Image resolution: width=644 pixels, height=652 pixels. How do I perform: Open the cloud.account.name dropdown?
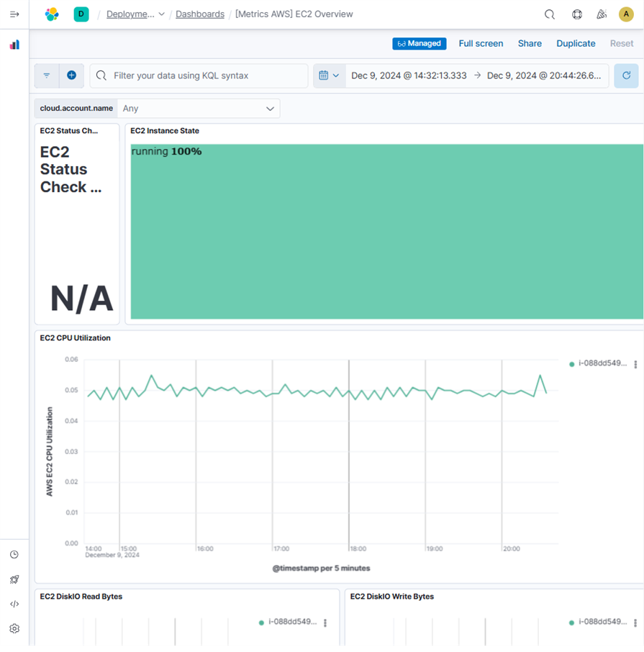click(x=199, y=109)
